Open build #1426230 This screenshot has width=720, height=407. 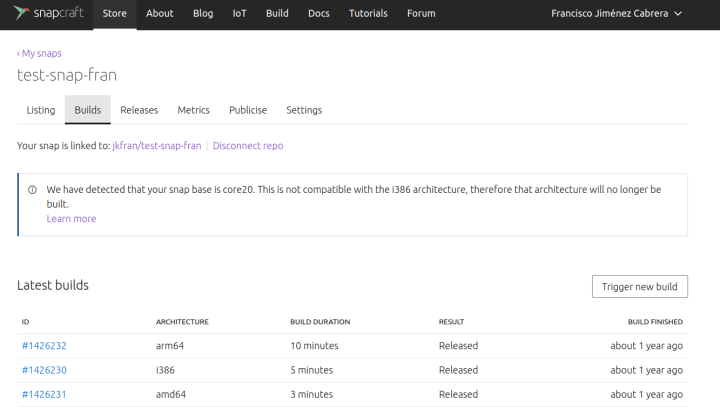pos(44,370)
